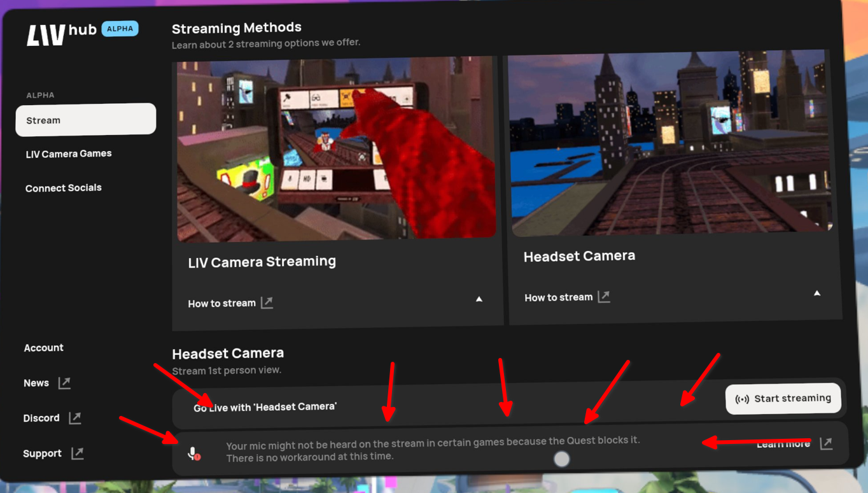Viewport: 868px width, 493px height.
Task: Open the Account page
Action: pos(44,348)
